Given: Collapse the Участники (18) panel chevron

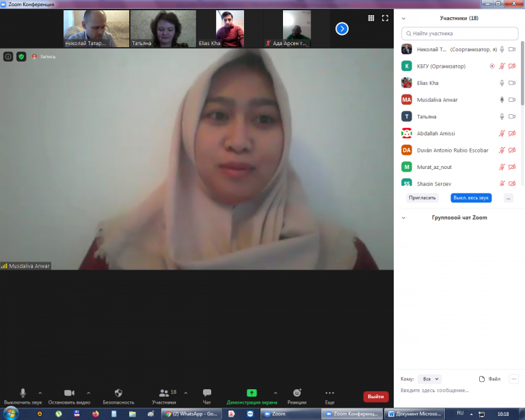Looking at the screenshot, I should click(x=404, y=18).
